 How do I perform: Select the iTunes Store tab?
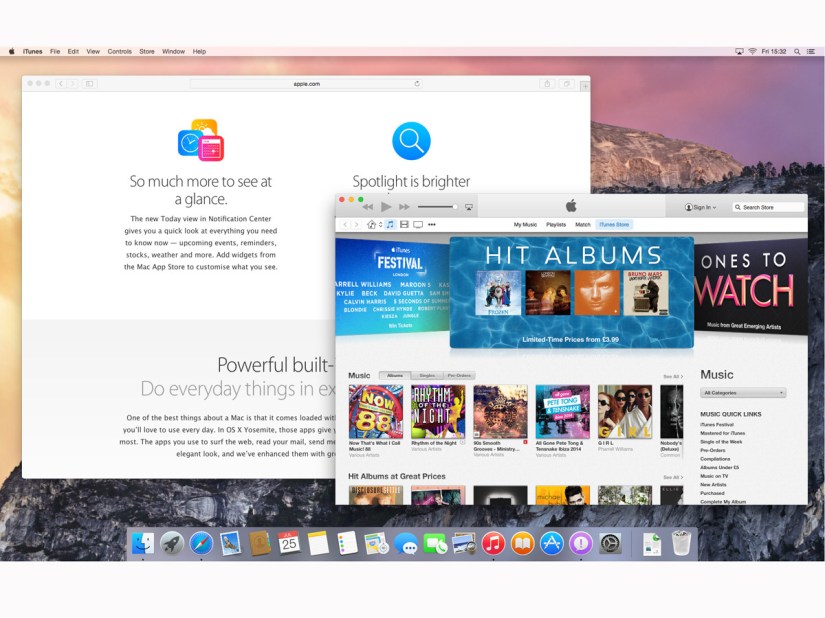pyautogui.click(x=614, y=225)
